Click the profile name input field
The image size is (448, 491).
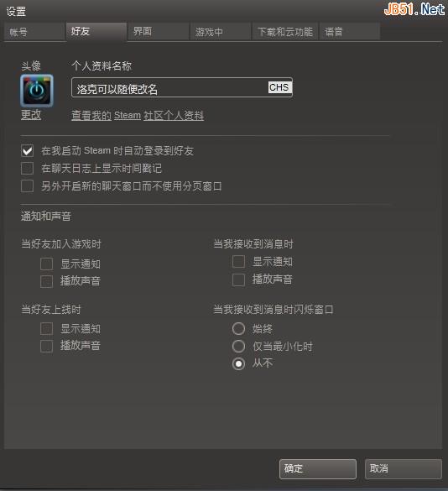click(182, 87)
